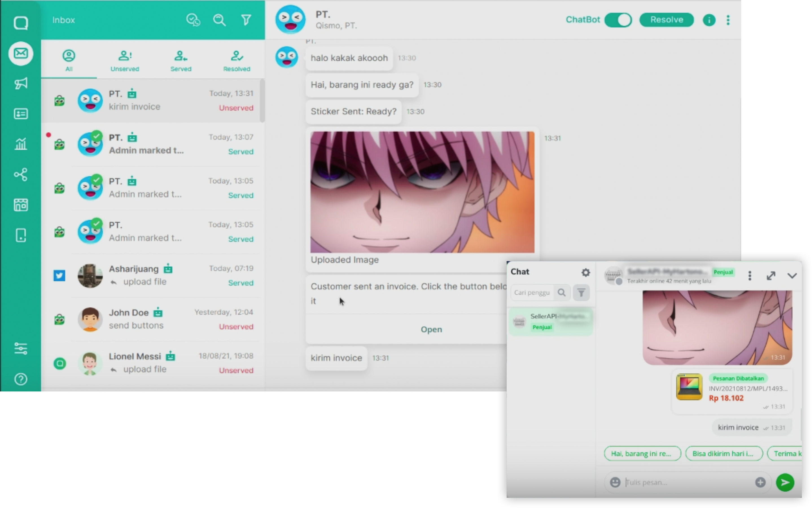Click John Doe's avatar
Screen dimensions: 812x508
pos(90,319)
